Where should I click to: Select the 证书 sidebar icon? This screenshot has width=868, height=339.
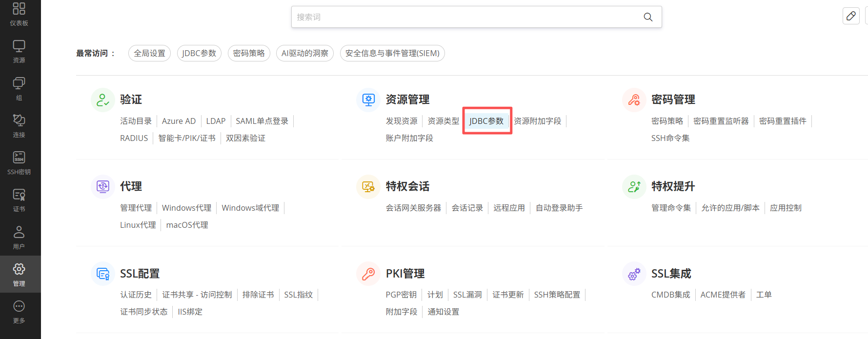(x=19, y=200)
